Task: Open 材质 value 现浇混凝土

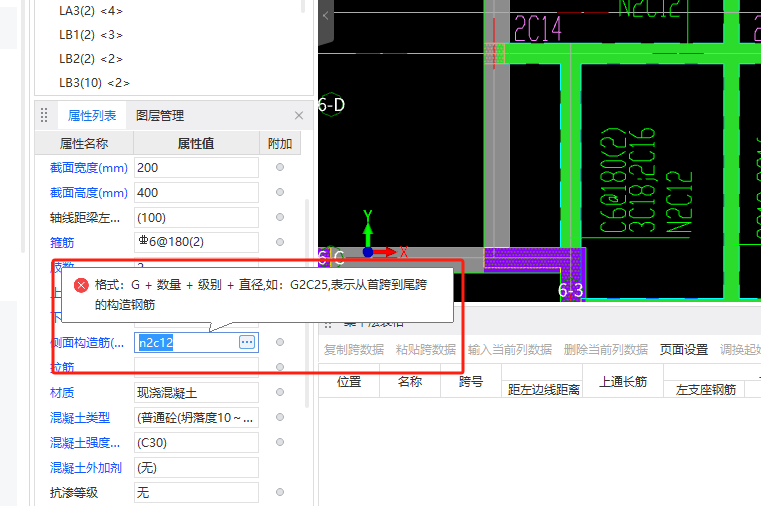Action: point(196,392)
